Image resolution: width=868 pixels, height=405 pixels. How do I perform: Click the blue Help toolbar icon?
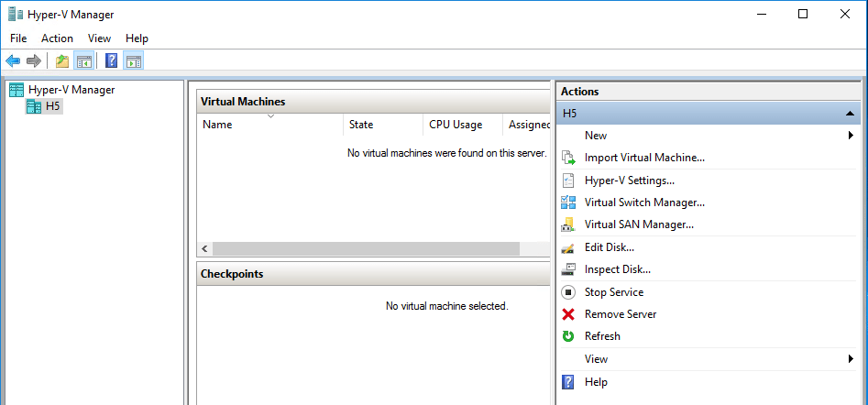tap(111, 61)
